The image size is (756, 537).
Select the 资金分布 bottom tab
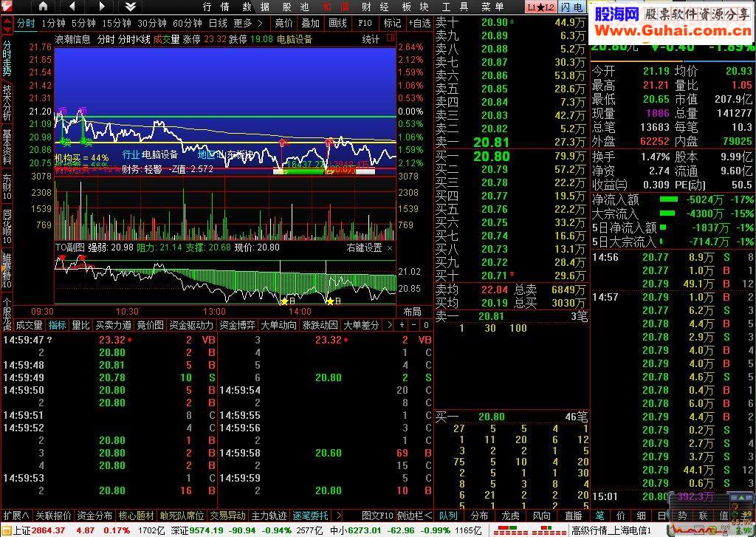pos(94,516)
